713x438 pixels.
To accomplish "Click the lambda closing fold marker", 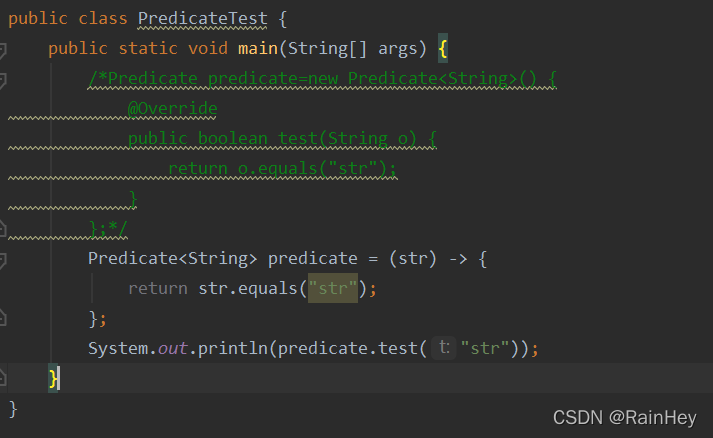I will pos(2,318).
